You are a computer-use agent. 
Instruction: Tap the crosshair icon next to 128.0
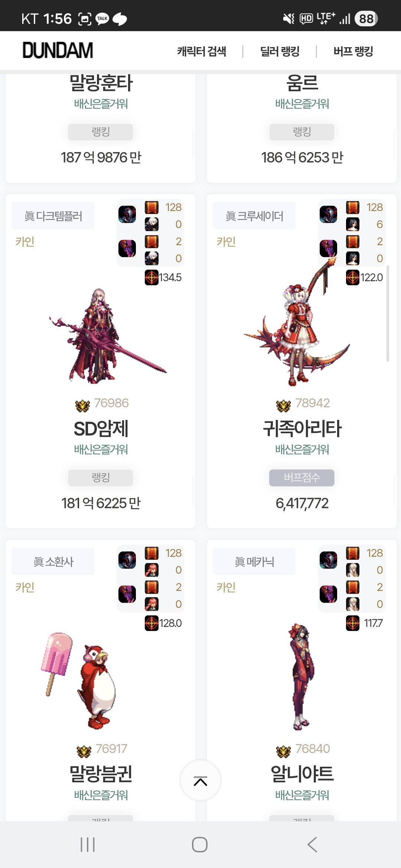pyautogui.click(x=151, y=623)
